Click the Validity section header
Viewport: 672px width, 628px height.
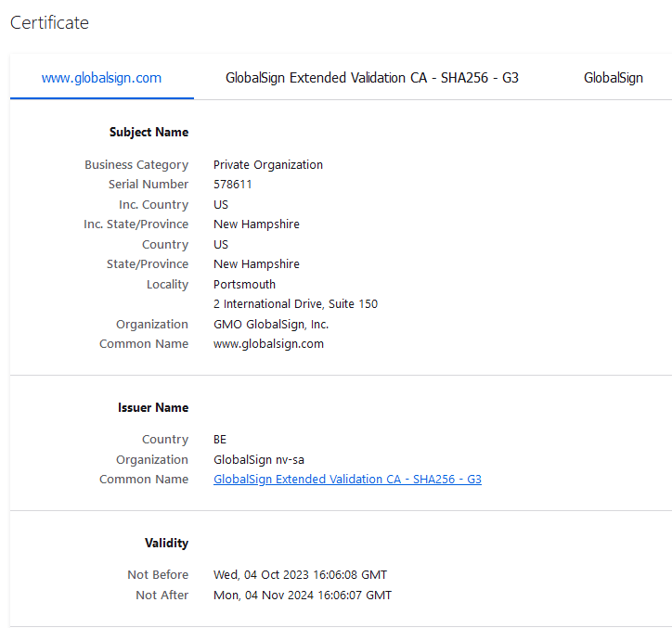(166, 544)
